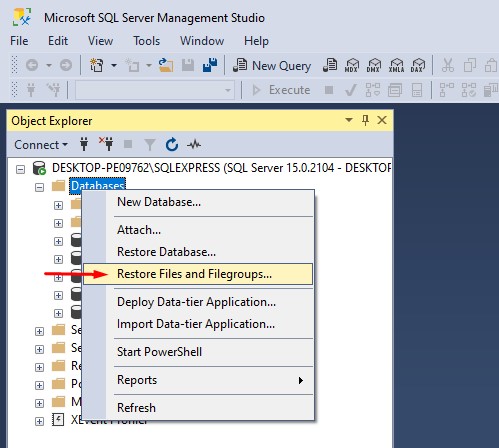Collapse the Databases folder node

tap(39, 187)
